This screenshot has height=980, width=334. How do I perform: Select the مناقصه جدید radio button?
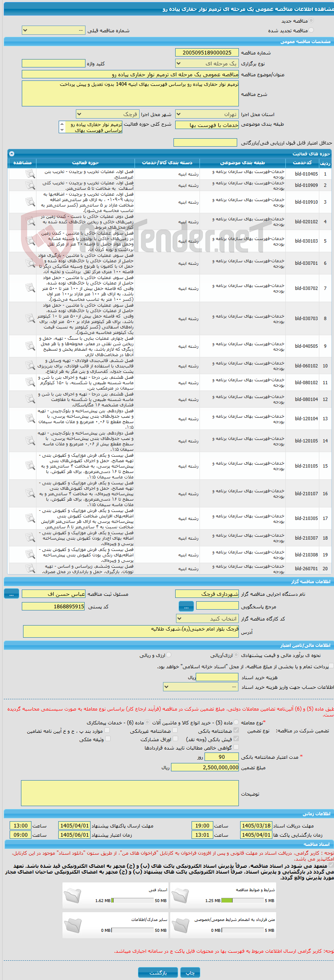[311, 21]
